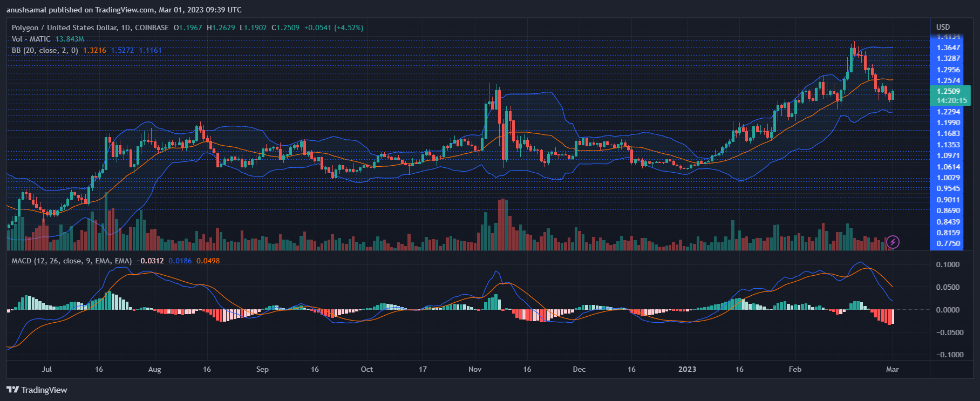
Task: Click the Vol · MATIC indicator label
Action: [x=31, y=39]
